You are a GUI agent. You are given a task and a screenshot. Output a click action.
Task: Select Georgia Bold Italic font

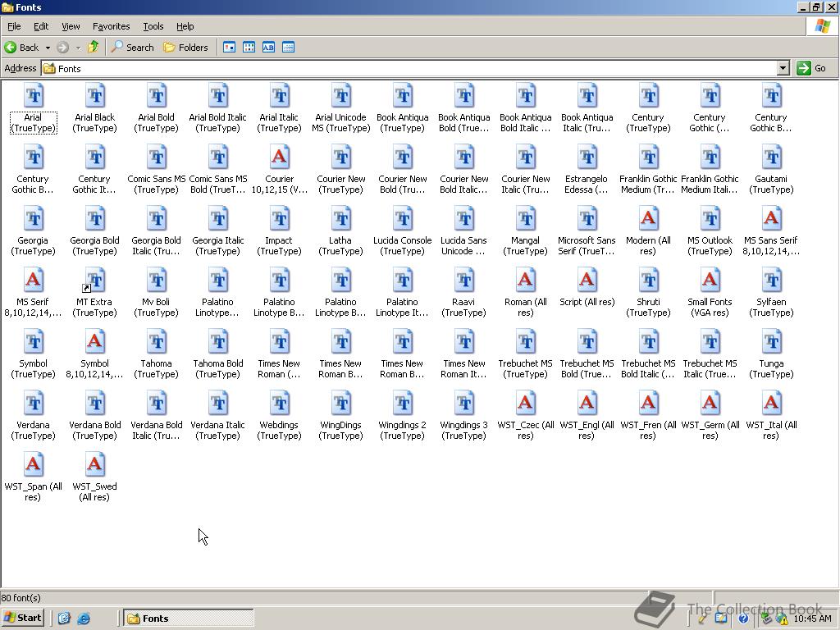pyautogui.click(x=157, y=232)
